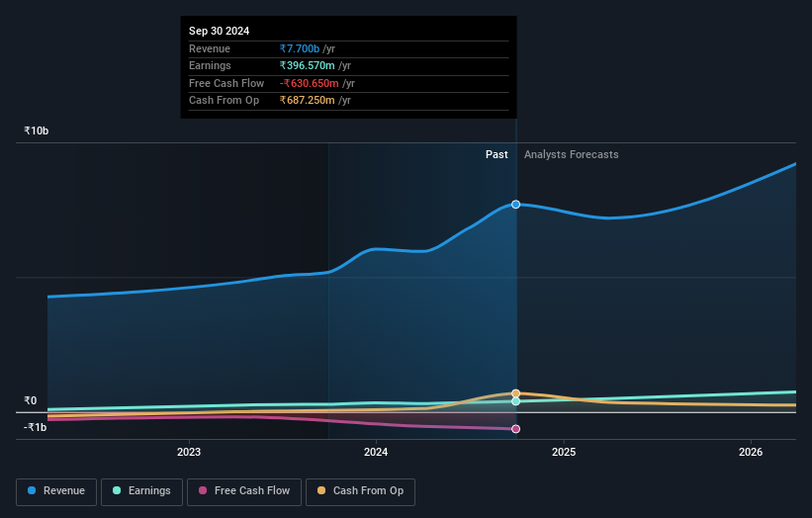Screen dimensions: 812x518
Task: Toggle the Earnings legend series
Action: coord(141,491)
